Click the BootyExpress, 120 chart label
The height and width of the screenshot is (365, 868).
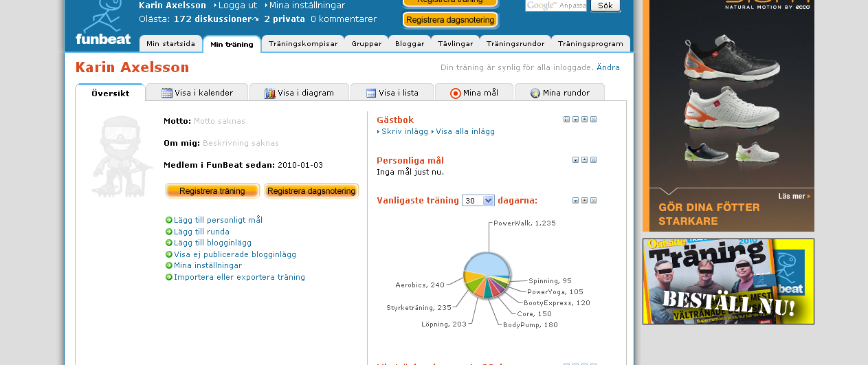[x=557, y=303]
